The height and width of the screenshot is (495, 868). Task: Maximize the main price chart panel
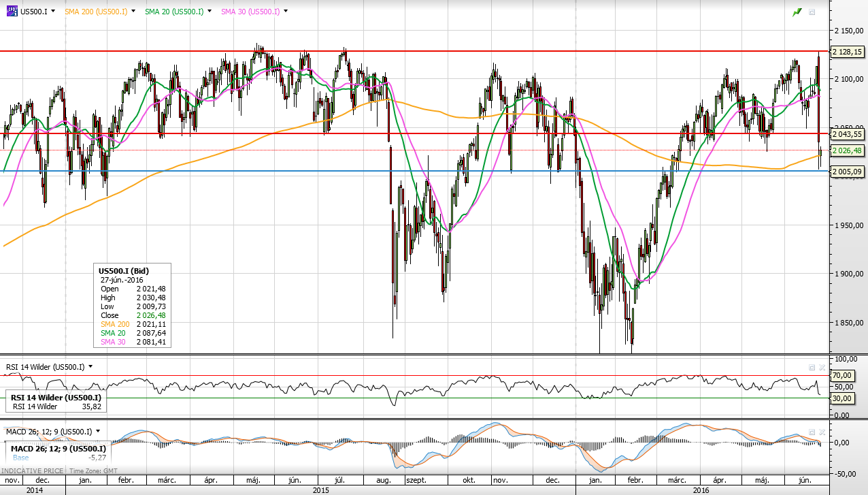pyautogui.click(x=812, y=12)
